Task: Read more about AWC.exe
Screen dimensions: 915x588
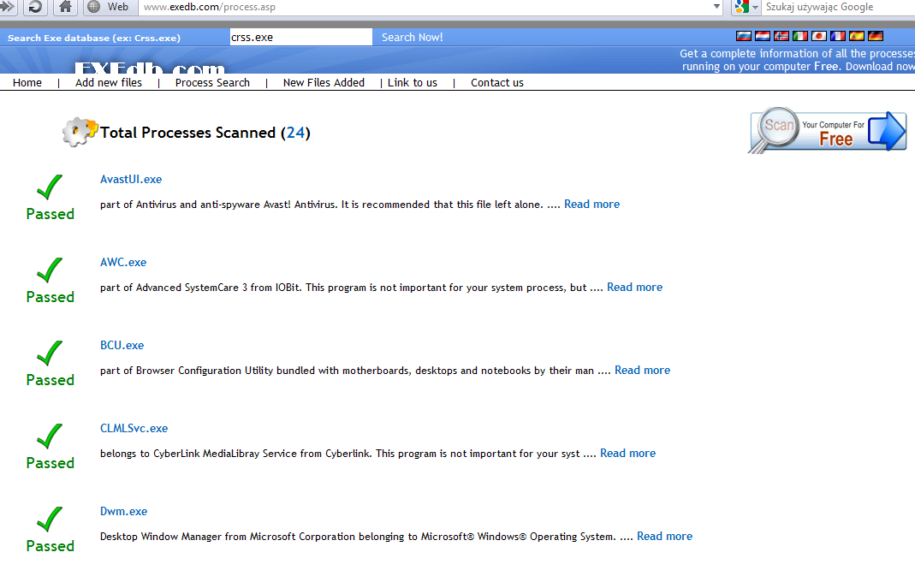Action: (x=634, y=287)
